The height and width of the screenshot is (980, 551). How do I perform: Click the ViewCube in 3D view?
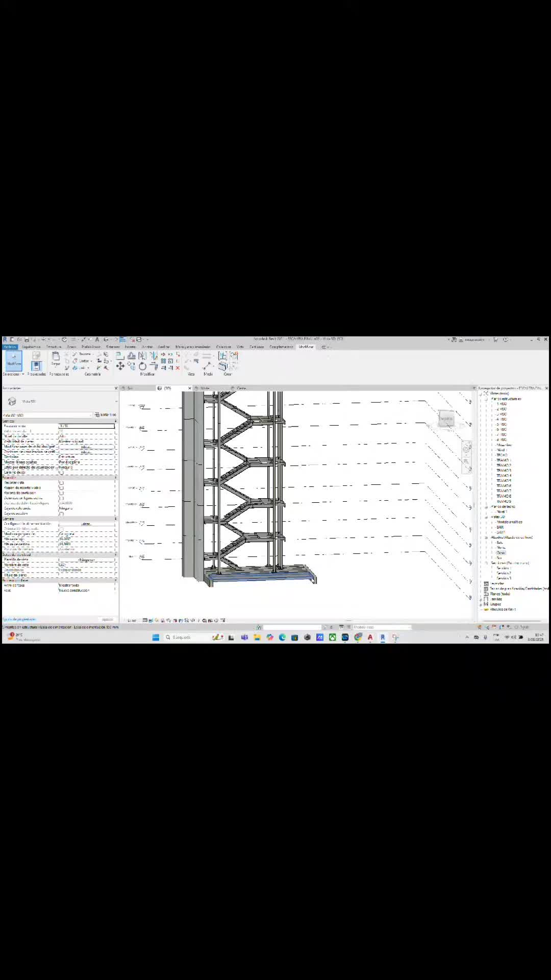[446, 419]
